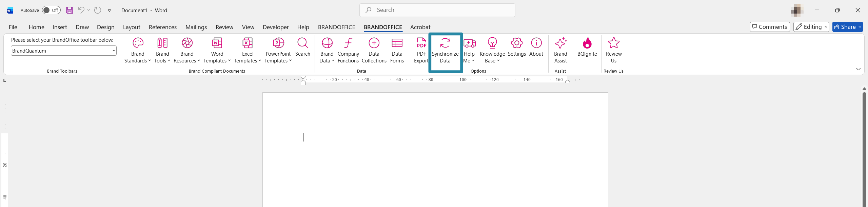The width and height of the screenshot is (868, 207).
Task: Toggle AutoSave on
Action: (51, 10)
